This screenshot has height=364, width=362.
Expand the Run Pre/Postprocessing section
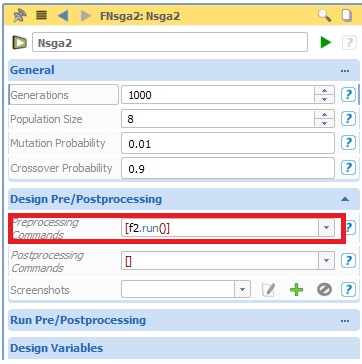coord(345,321)
